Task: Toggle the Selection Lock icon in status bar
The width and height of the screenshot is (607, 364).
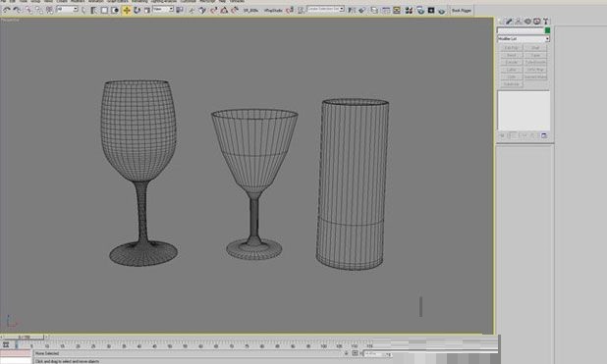Action: [346, 353]
